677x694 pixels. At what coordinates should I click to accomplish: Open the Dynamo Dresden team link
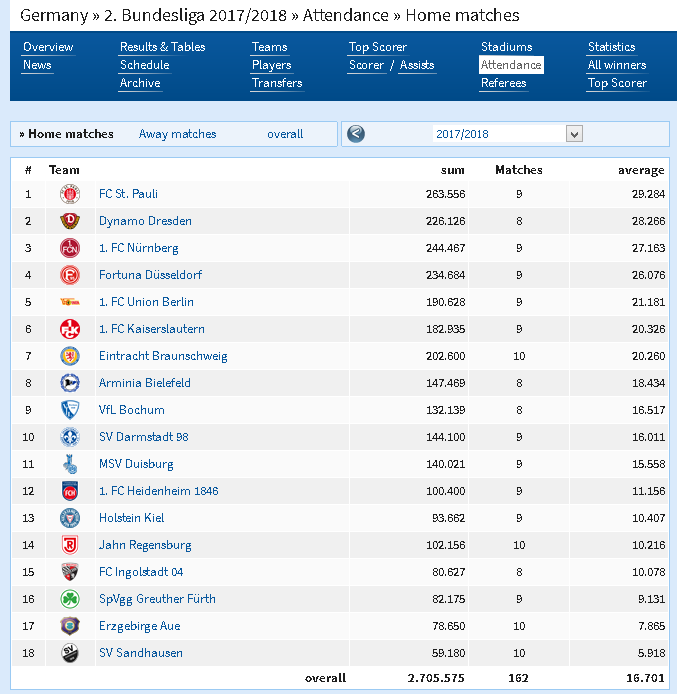[x=145, y=221]
